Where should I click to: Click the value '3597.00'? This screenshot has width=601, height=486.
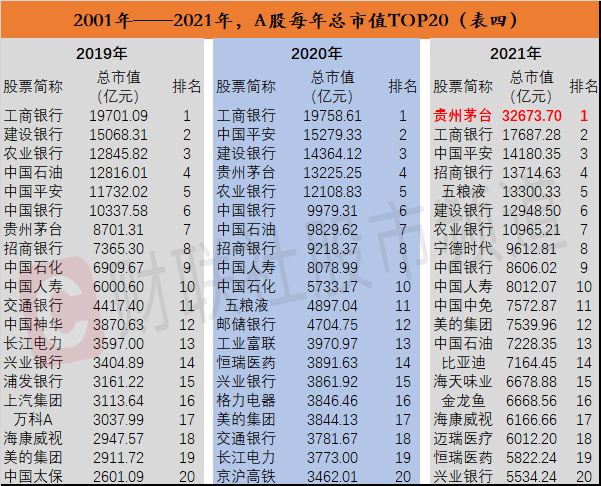coord(118,343)
